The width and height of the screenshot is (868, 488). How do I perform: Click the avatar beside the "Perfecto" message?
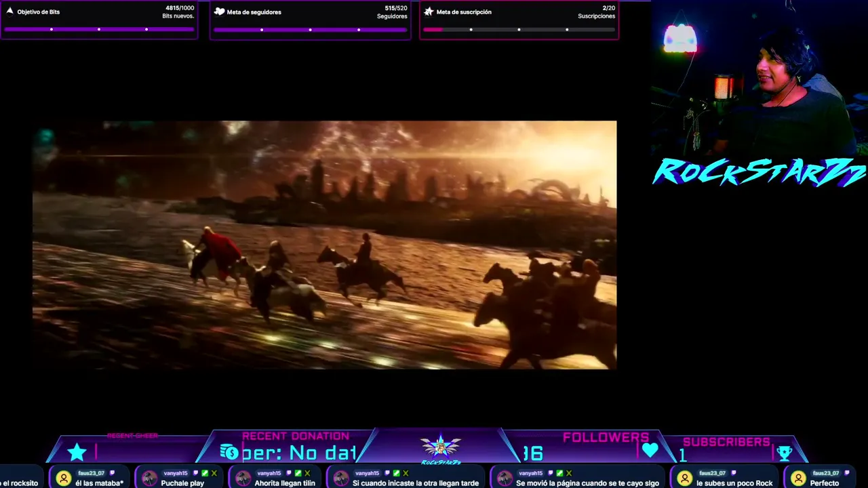pyautogui.click(x=799, y=479)
